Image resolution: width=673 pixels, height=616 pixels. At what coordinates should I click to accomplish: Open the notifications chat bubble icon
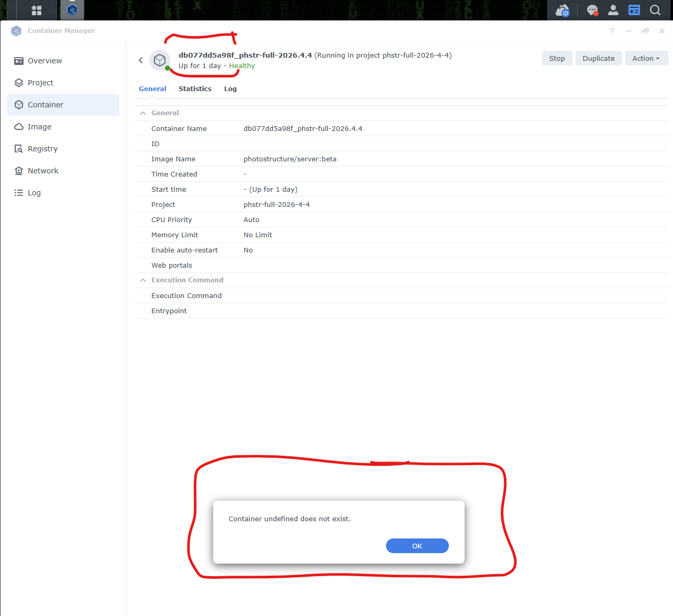coord(592,10)
